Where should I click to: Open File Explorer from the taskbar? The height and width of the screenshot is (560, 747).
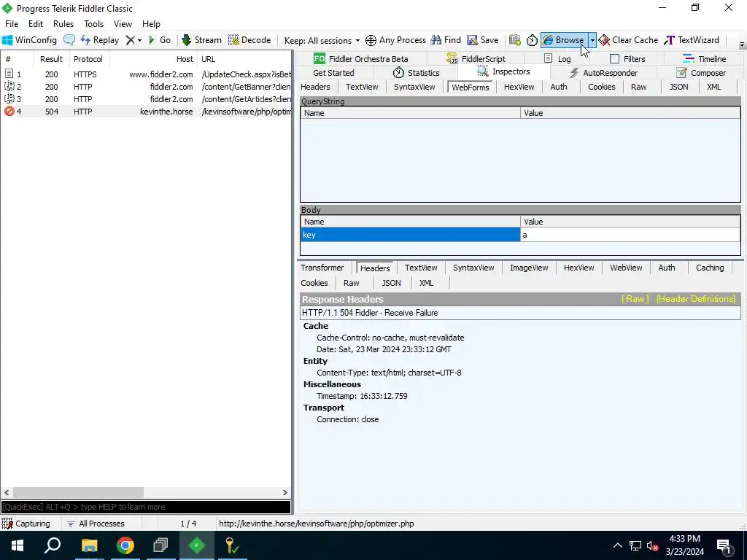(89, 545)
